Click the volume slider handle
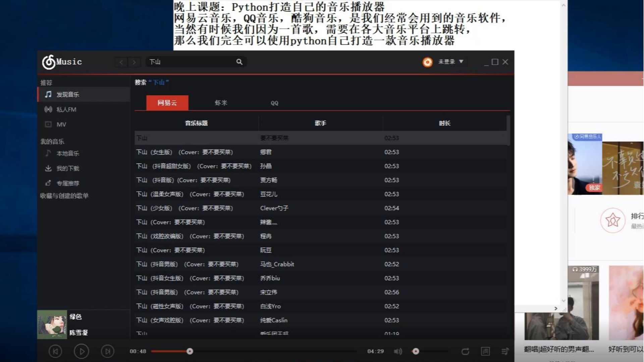This screenshot has width=644, height=362. 416,351
